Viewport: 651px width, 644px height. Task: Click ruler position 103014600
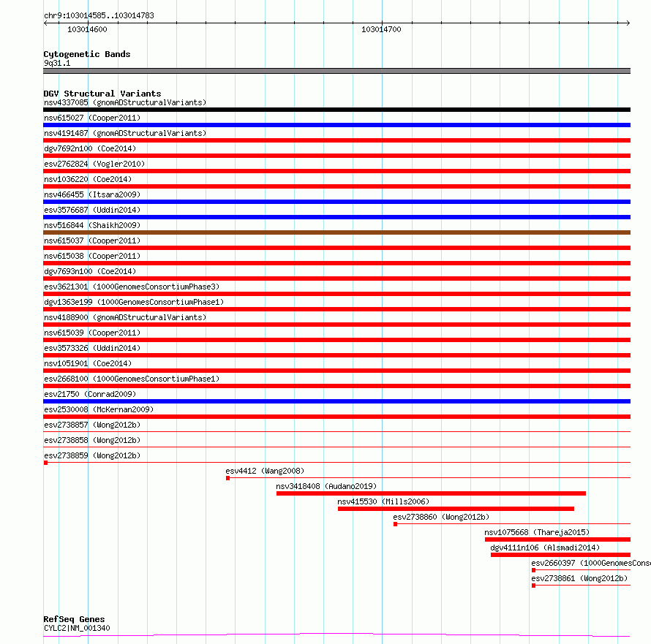coord(87,29)
